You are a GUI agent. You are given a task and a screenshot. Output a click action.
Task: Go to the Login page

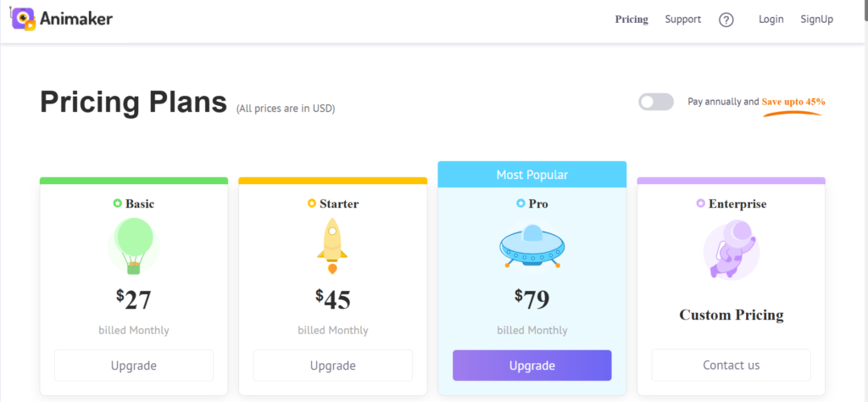[x=771, y=20]
